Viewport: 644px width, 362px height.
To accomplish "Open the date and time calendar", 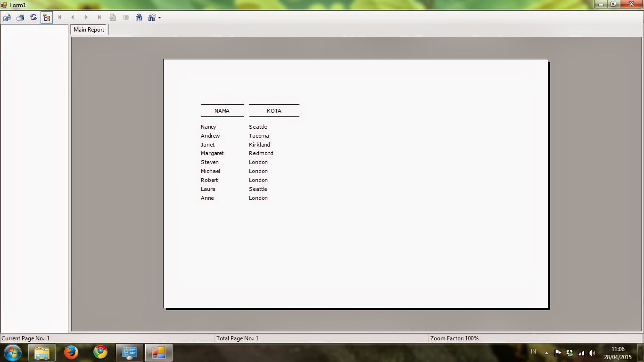I will [x=618, y=352].
